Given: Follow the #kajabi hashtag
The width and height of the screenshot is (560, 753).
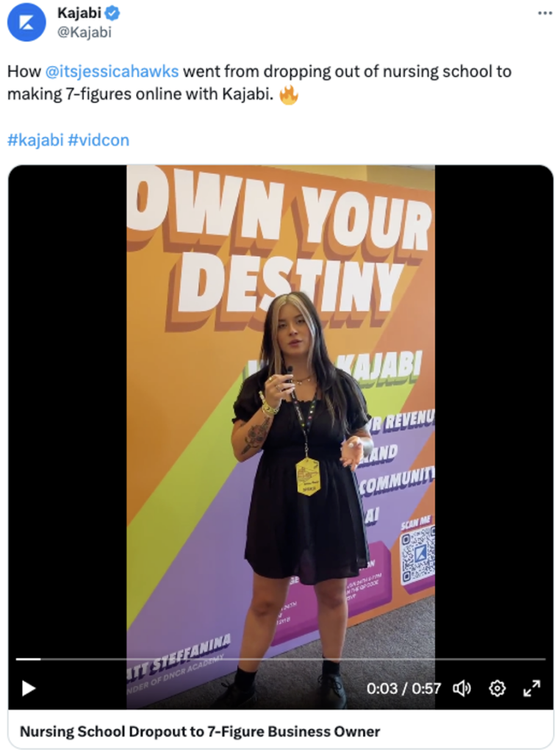Looking at the screenshot, I should (x=35, y=140).
